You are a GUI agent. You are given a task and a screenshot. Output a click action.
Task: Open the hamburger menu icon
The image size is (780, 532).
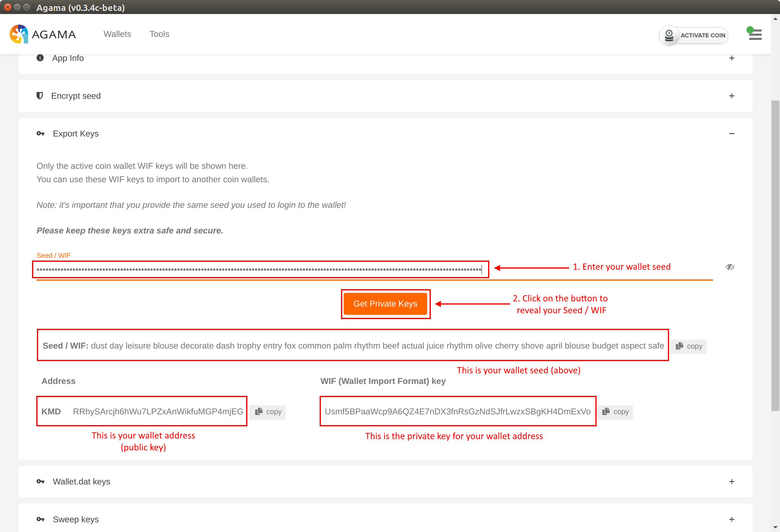tap(755, 34)
